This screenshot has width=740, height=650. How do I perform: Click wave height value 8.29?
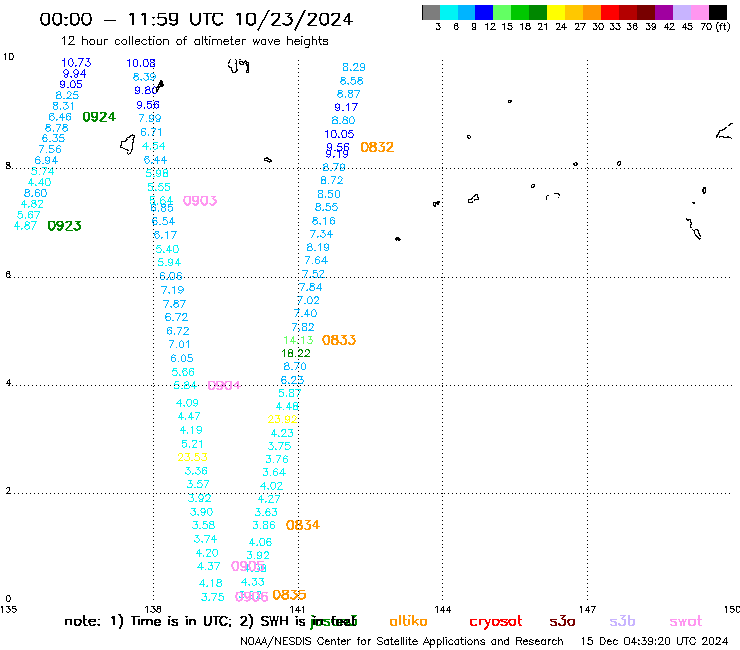353,67
